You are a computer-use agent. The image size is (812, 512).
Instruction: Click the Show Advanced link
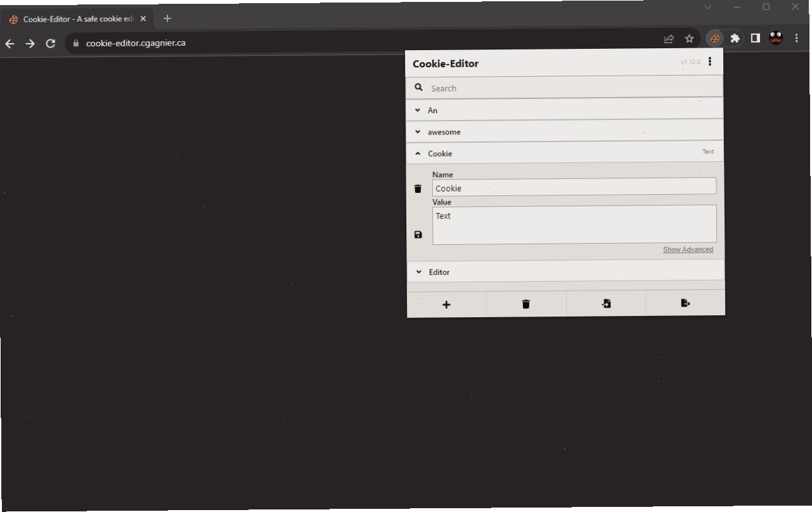coord(688,249)
